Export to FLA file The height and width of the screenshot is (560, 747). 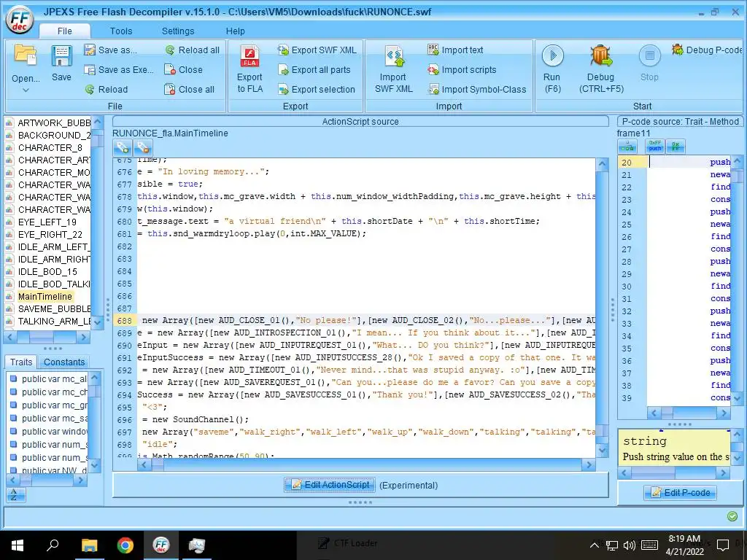[249, 69]
